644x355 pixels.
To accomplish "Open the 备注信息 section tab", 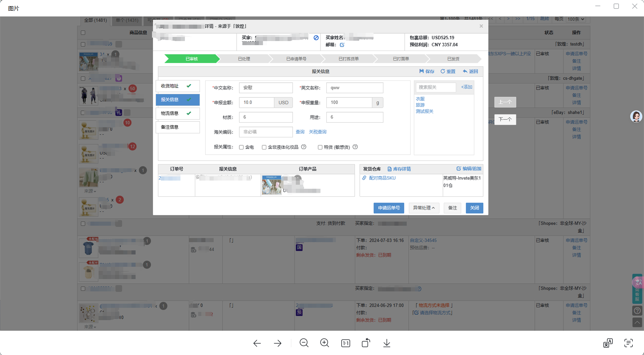I will (x=178, y=127).
